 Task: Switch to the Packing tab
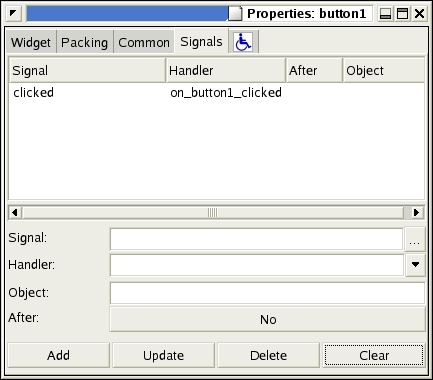click(x=85, y=42)
